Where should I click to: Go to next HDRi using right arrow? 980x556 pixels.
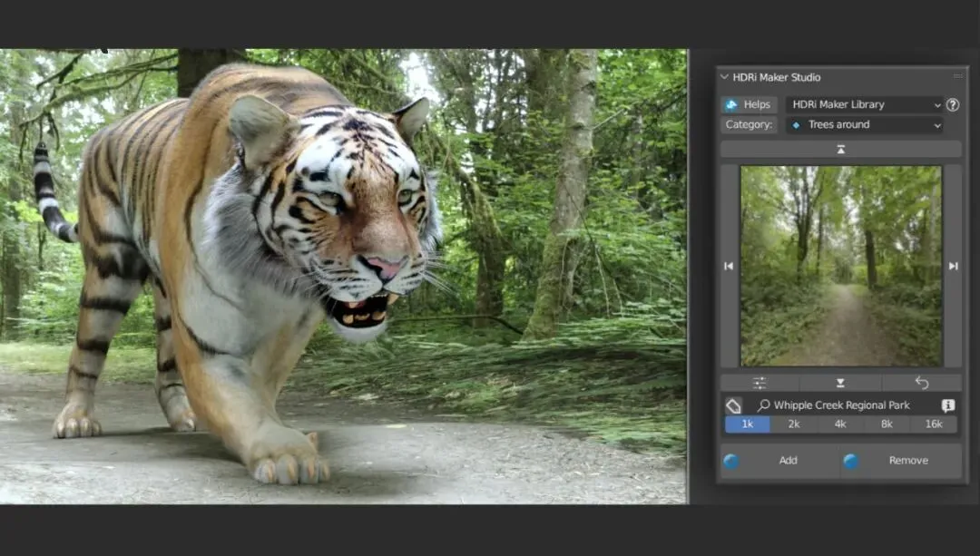pos(953,266)
